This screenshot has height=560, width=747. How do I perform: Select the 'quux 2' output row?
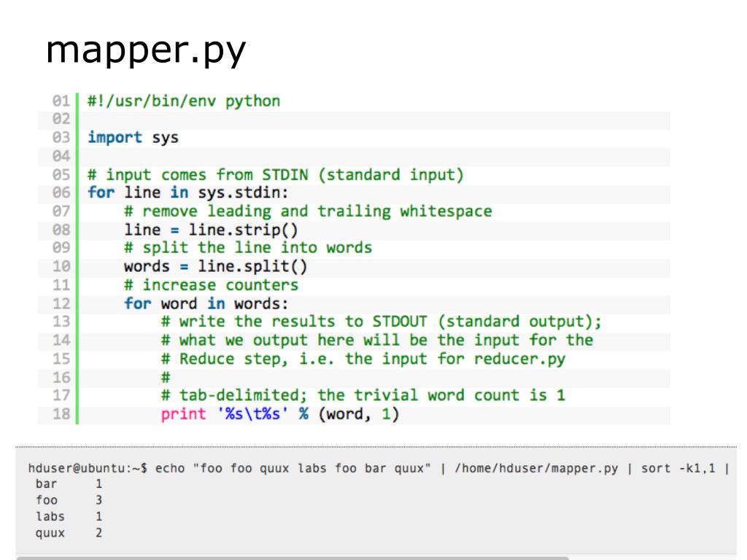[x=69, y=533]
